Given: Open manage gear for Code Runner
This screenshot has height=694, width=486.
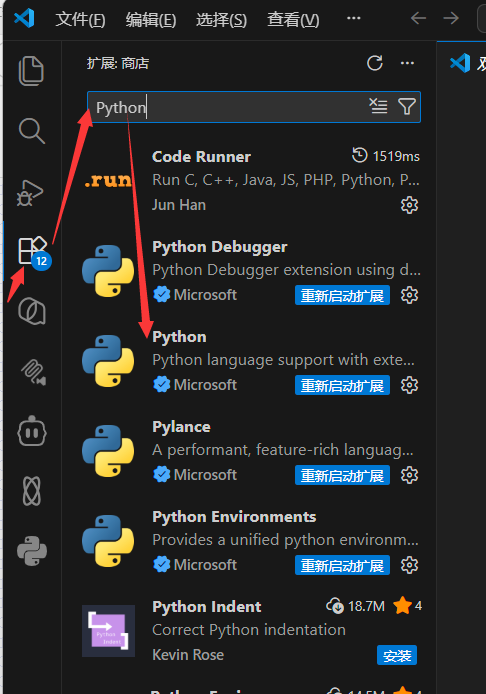Looking at the screenshot, I should 409,205.
